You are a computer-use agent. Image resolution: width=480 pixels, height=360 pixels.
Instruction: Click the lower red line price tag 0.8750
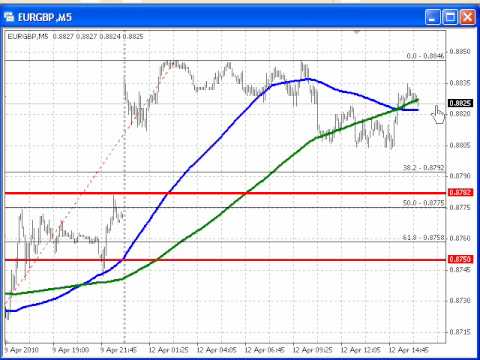click(460, 259)
